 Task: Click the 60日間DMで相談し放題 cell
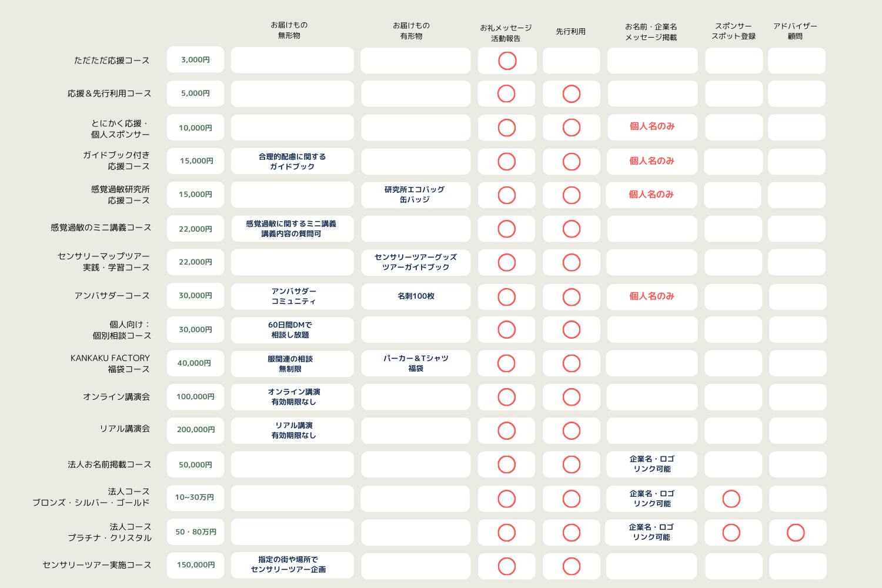(x=292, y=330)
